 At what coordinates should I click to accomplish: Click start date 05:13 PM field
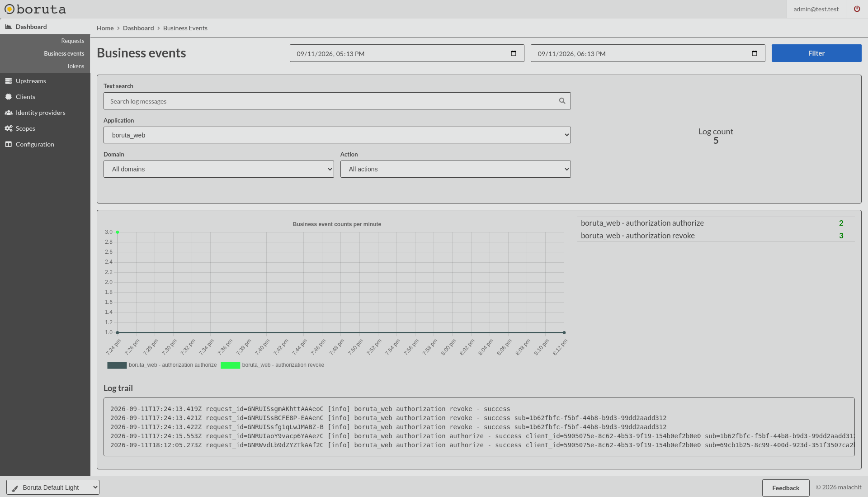(x=407, y=53)
